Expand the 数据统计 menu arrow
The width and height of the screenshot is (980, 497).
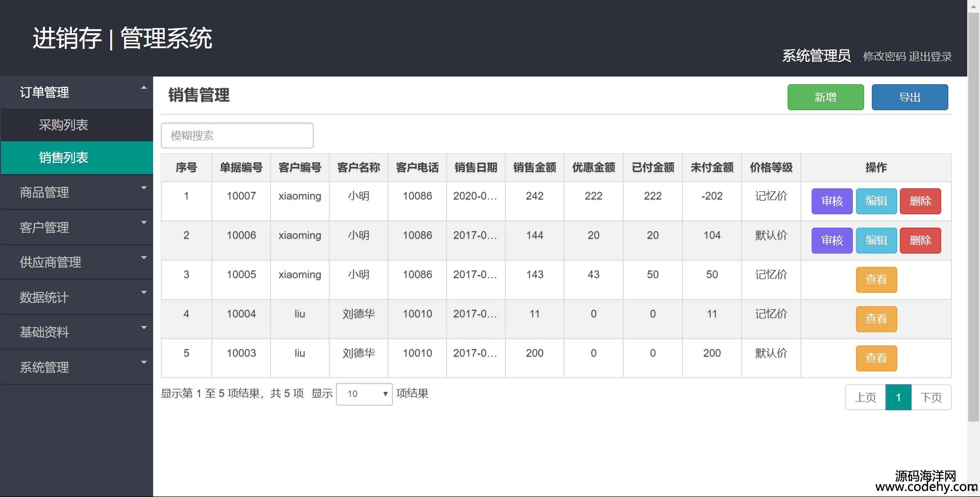click(144, 292)
